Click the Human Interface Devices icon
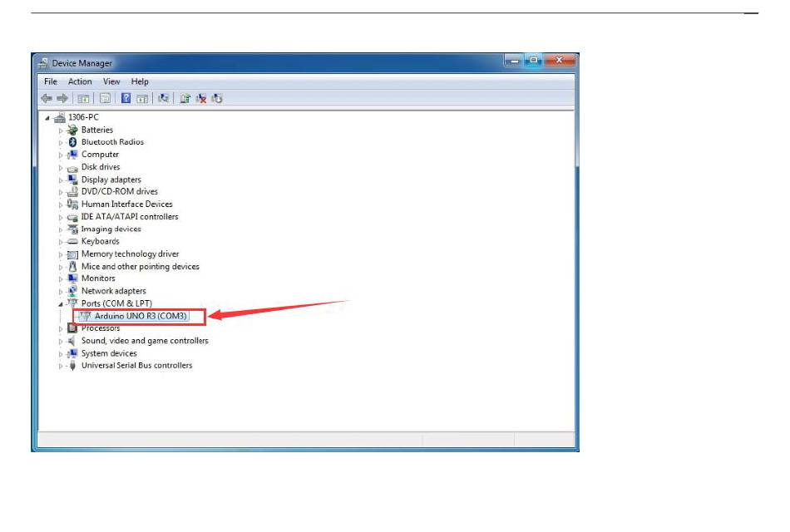Viewport: 790px width, 532px height. (72, 204)
